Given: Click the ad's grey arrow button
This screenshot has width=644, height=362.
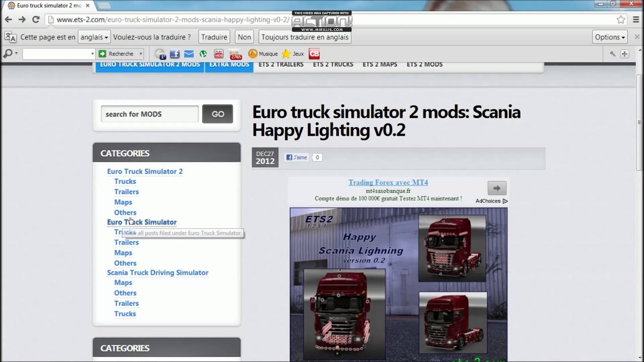Looking at the screenshot, I should coord(497,188).
